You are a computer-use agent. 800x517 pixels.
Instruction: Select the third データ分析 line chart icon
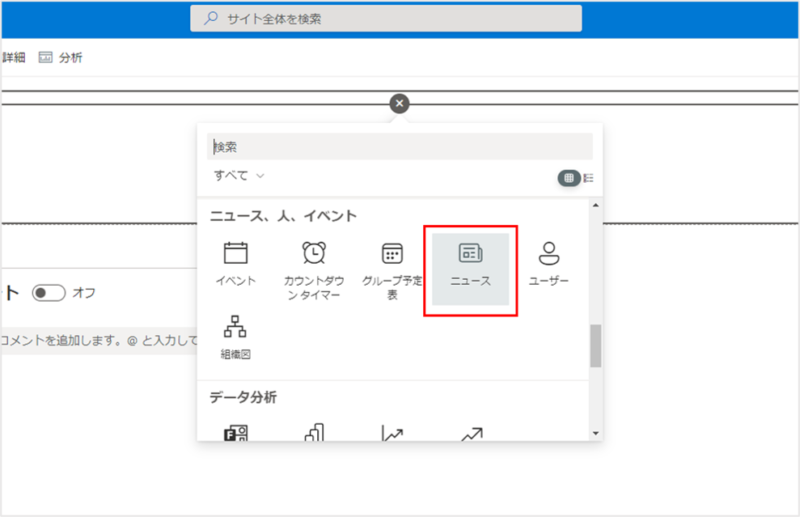pos(392,433)
